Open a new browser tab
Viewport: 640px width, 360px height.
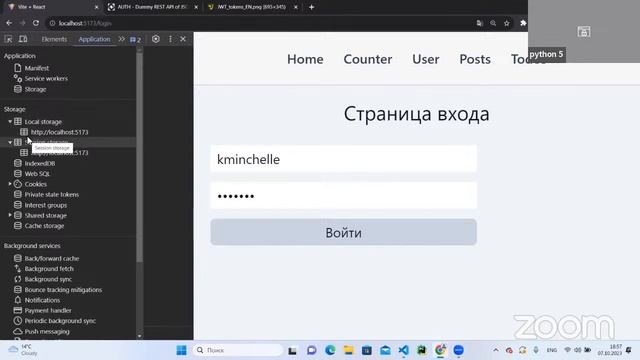pyautogui.click(x=311, y=7)
